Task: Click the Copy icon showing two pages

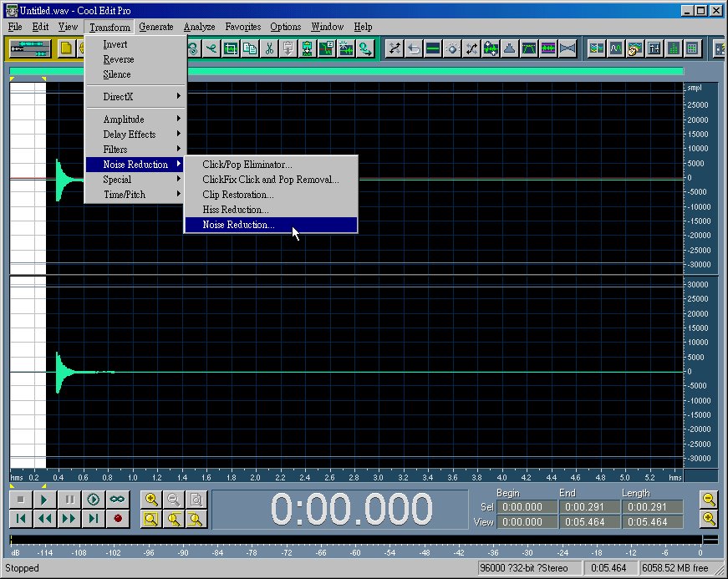Action: coord(250,48)
